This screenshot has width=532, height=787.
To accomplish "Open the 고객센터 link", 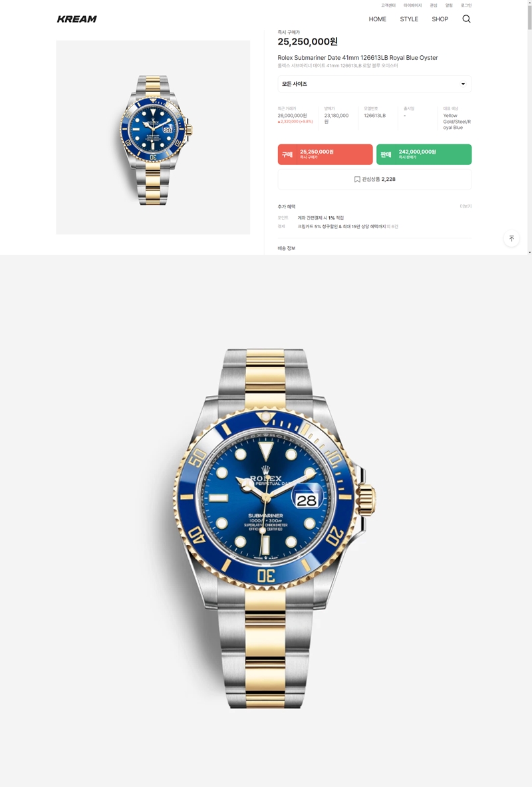I will pyautogui.click(x=388, y=5).
